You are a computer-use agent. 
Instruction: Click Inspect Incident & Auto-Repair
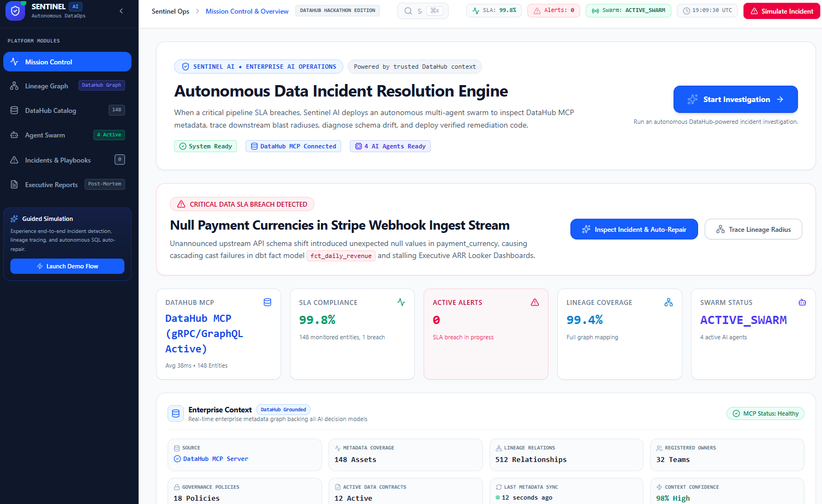pos(634,229)
